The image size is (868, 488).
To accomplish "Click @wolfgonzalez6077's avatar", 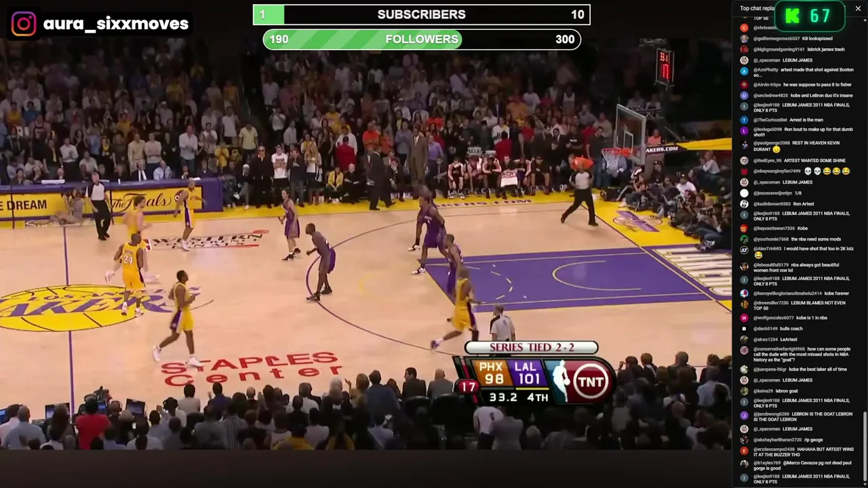I will (744, 318).
